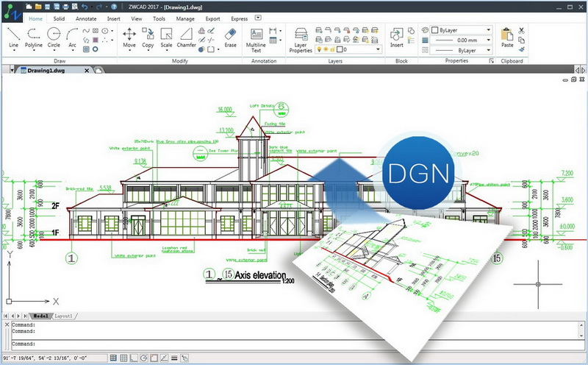Choose the Copy tool in Modify

[x=148, y=37]
